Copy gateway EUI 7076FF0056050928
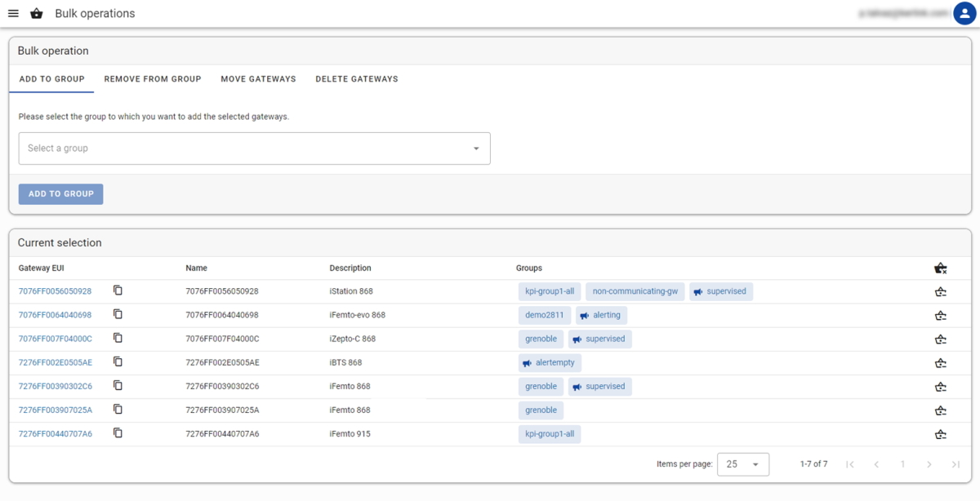 [x=118, y=290]
